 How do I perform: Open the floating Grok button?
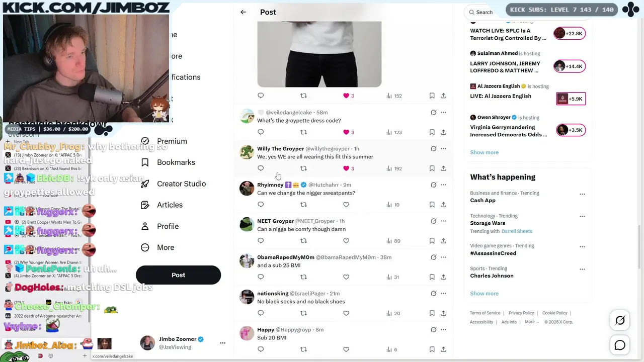620,320
